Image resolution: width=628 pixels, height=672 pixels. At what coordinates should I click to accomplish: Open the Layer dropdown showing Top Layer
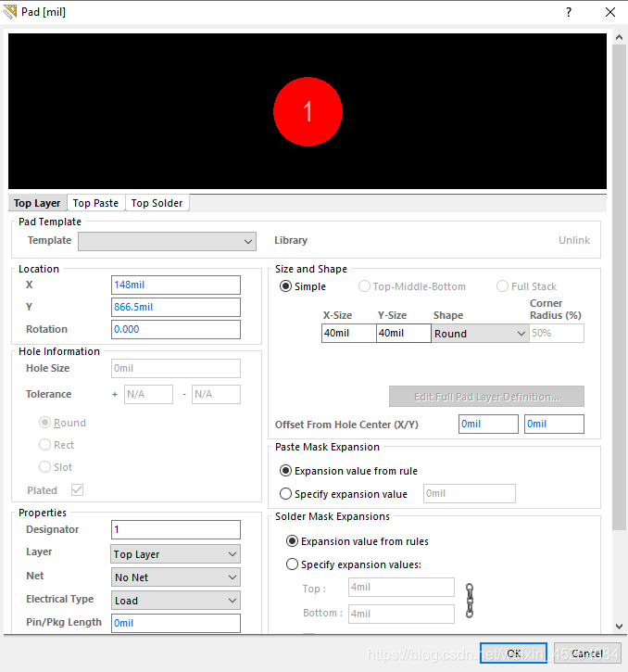[176, 554]
